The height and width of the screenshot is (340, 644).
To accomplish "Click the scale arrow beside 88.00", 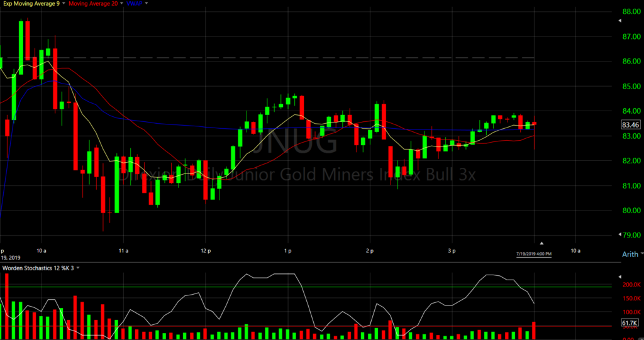I will [x=619, y=21].
